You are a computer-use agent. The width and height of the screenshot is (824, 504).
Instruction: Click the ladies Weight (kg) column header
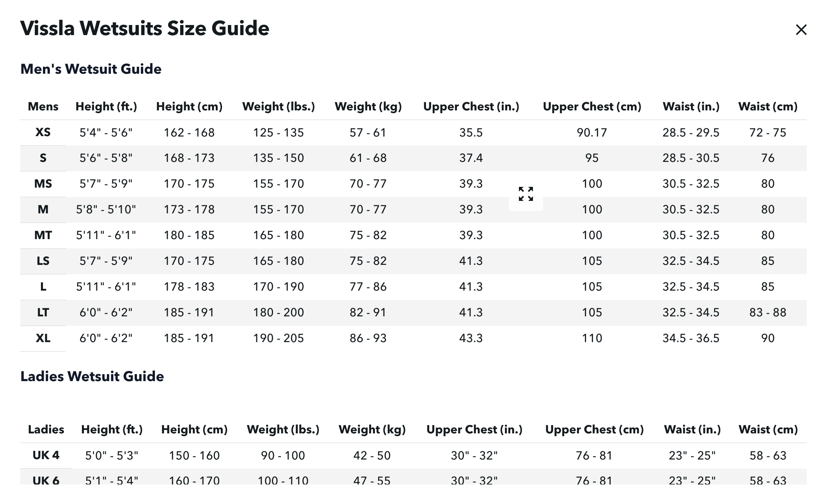(x=372, y=429)
